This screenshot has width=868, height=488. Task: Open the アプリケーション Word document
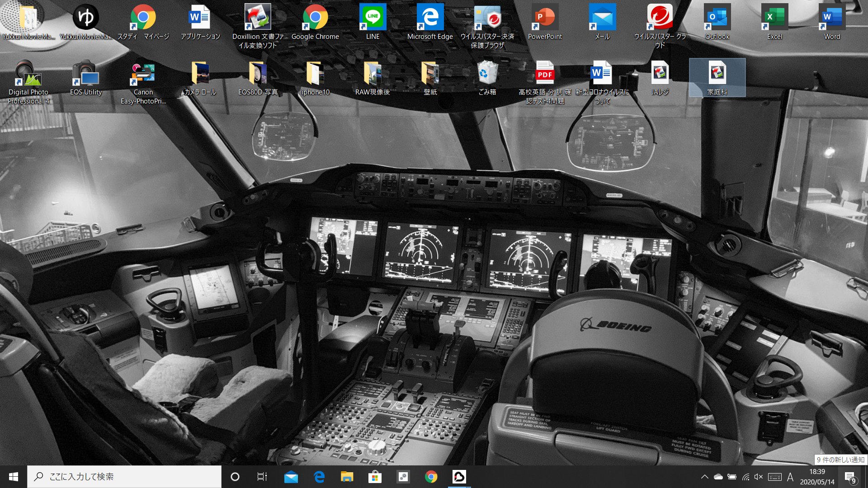200,22
